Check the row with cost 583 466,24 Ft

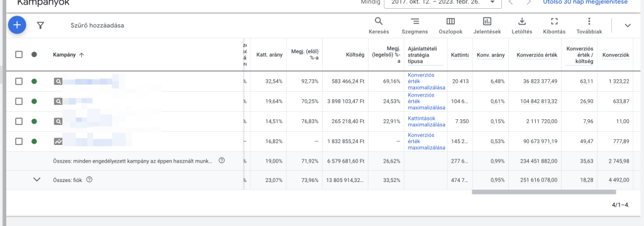click(19, 81)
